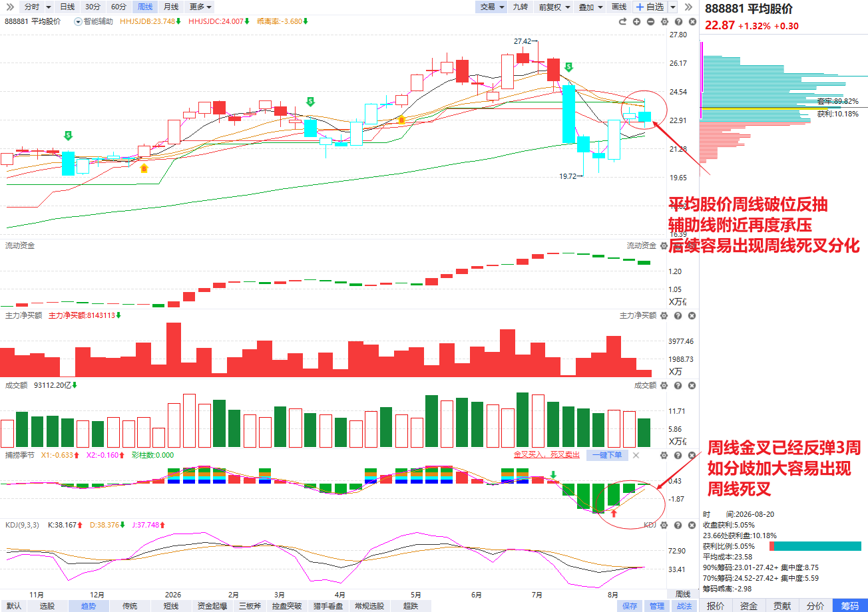Select the 超跌 indicator template tab
868x612 pixels.
pyautogui.click(x=411, y=606)
